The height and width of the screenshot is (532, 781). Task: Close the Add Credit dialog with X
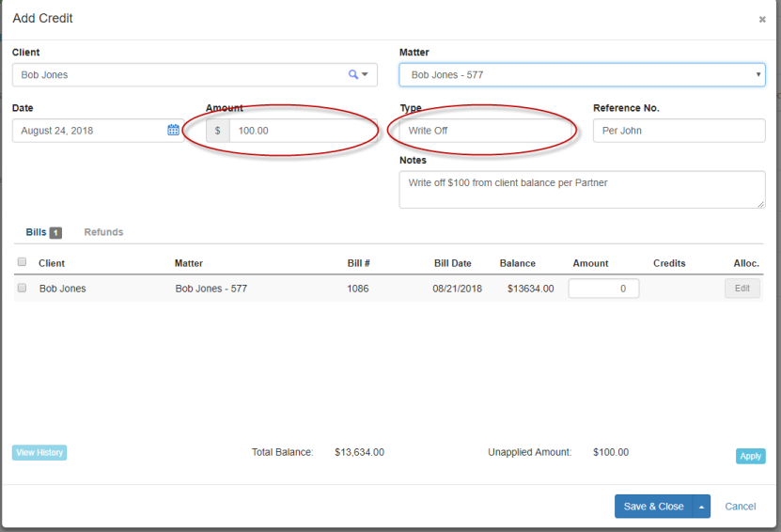coord(762,19)
